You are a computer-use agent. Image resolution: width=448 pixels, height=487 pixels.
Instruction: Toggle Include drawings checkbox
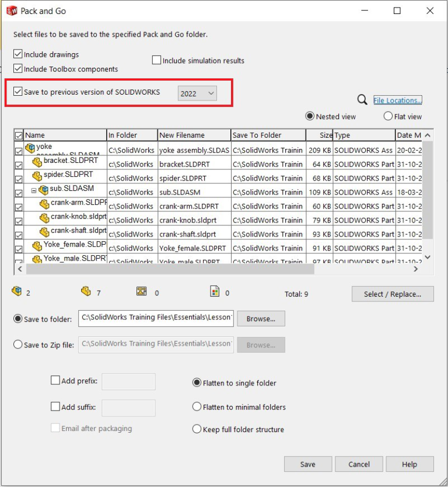point(17,54)
